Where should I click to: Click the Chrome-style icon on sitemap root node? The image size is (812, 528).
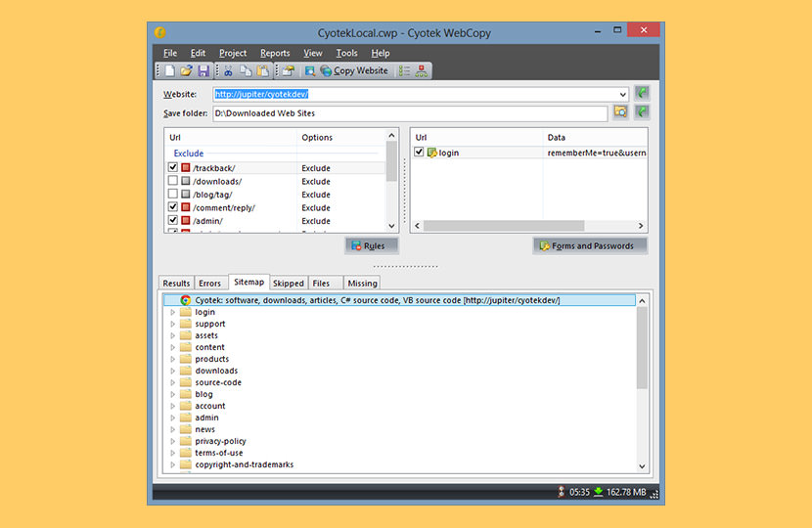pyautogui.click(x=186, y=300)
